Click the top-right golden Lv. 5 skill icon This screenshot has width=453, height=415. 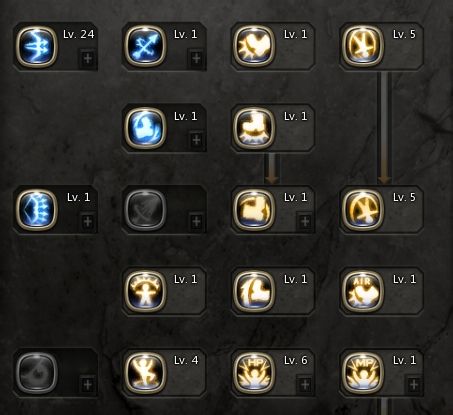point(363,47)
